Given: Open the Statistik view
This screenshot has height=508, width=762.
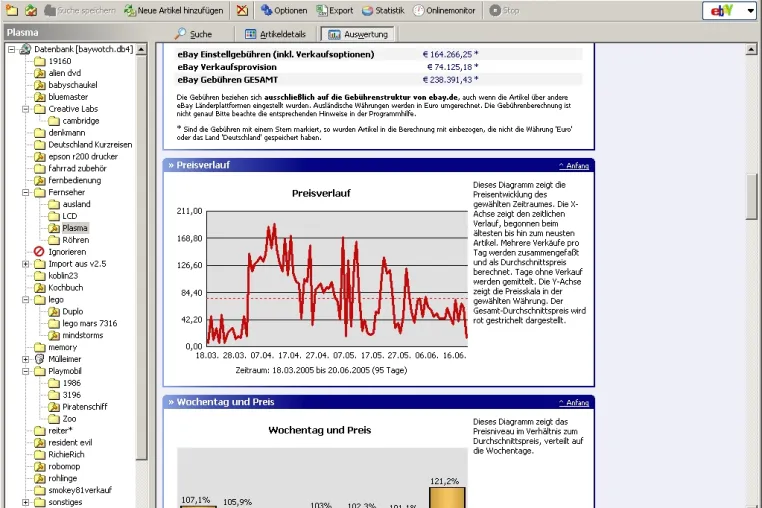Looking at the screenshot, I should tap(383, 10).
